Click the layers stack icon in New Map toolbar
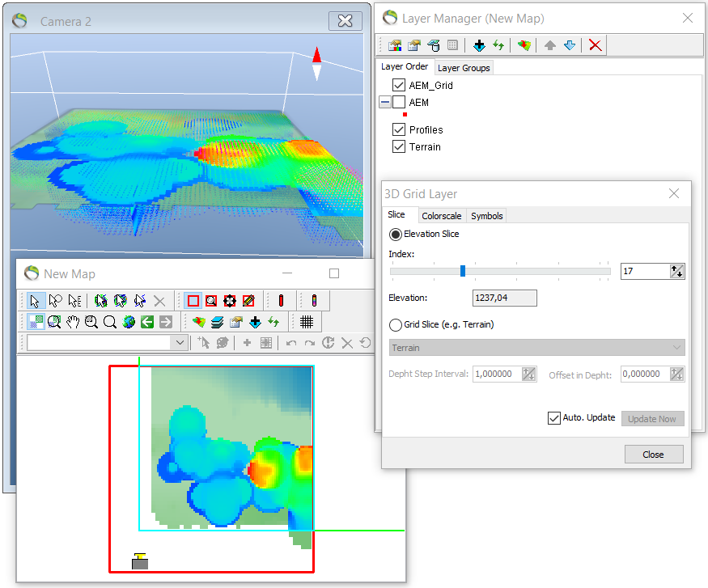The width and height of the screenshot is (708, 588). [x=216, y=321]
